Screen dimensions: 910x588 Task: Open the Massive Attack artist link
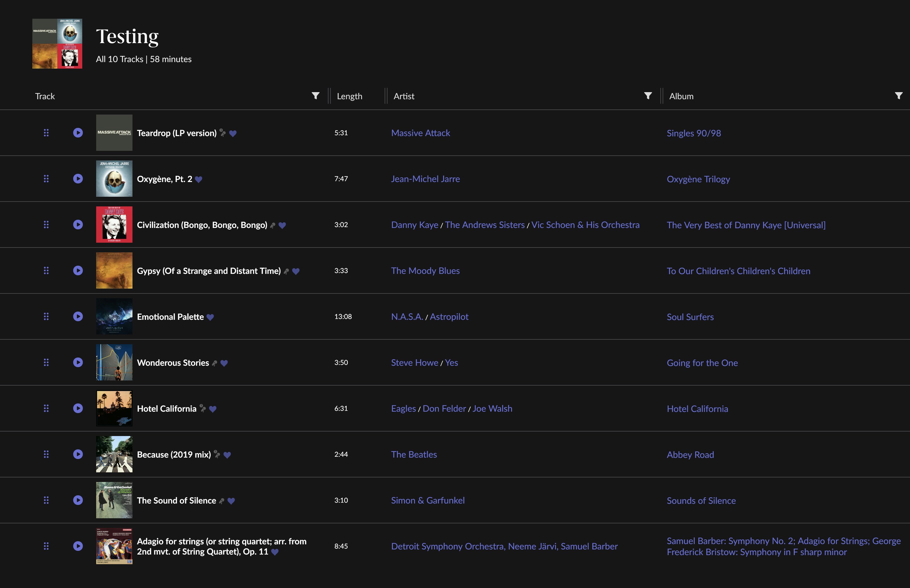[420, 133]
